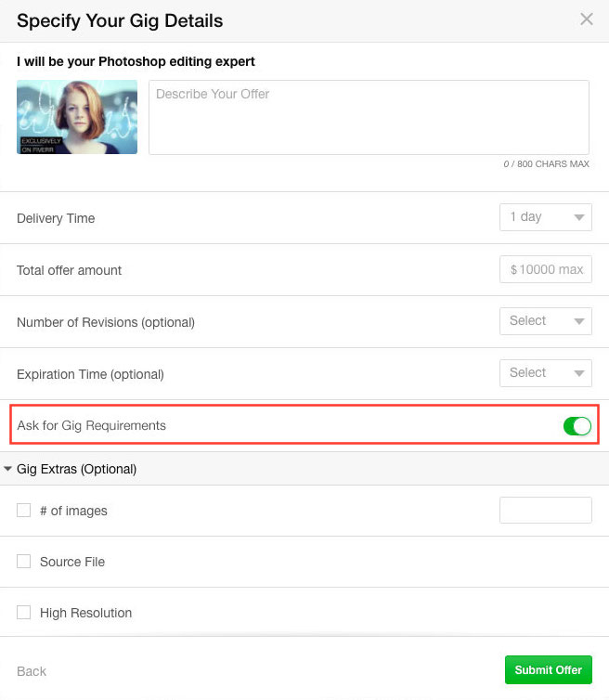Go Back to the previous step
Screen dimensions: 609x700
pyautogui.click(x=32, y=671)
